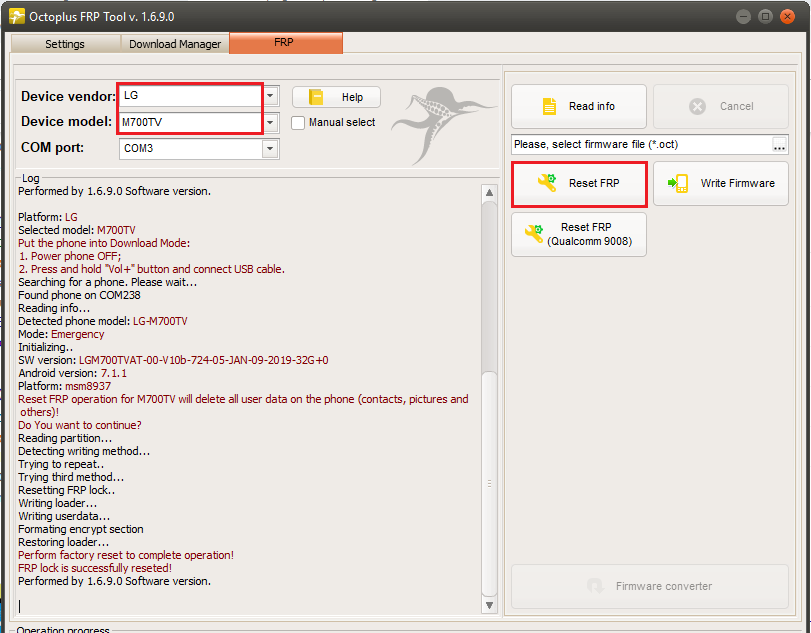Click 'Platform: msm8937' log line
The image size is (811, 633).
click(x=64, y=386)
